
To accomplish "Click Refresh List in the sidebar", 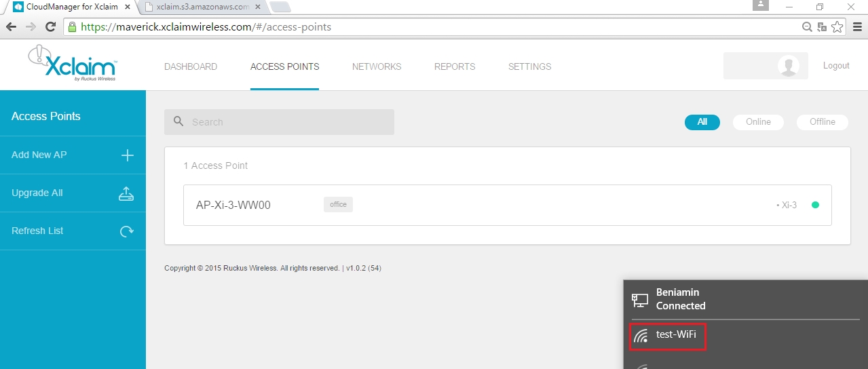I will (73, 231).
